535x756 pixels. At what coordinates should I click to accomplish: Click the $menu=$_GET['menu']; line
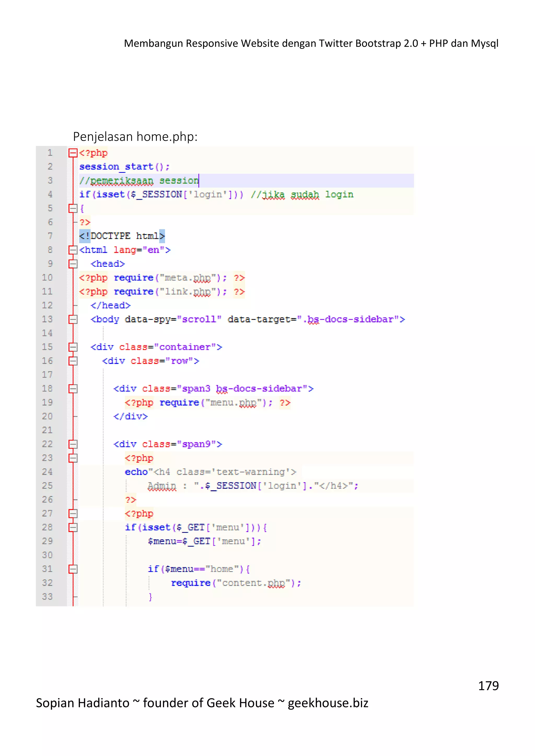click(205, 541)
